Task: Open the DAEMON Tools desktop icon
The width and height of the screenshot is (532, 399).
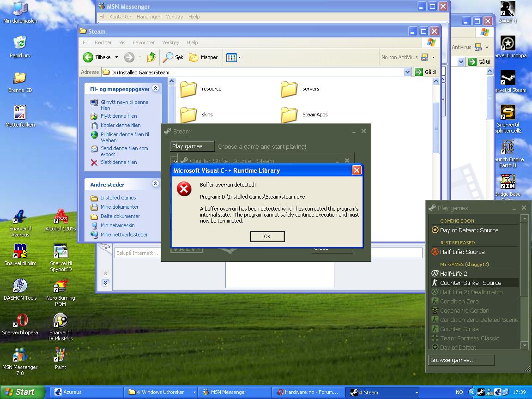Action: point(20,287)
